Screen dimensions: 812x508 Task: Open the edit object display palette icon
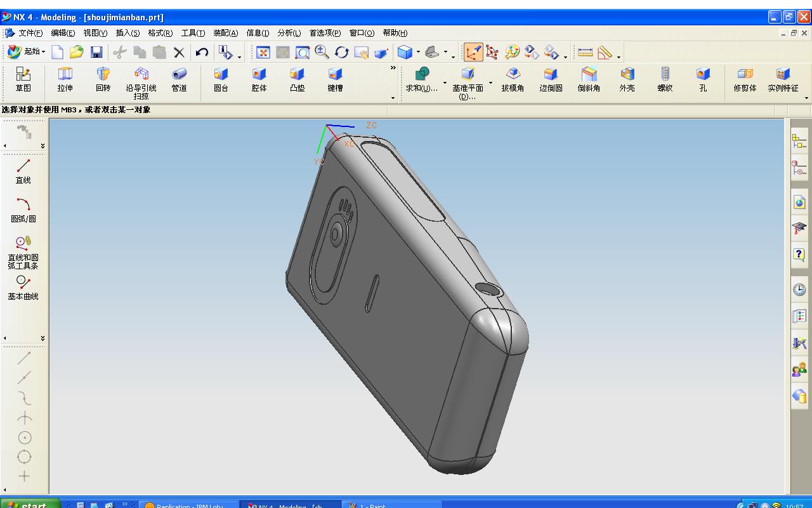coord(513,53)
